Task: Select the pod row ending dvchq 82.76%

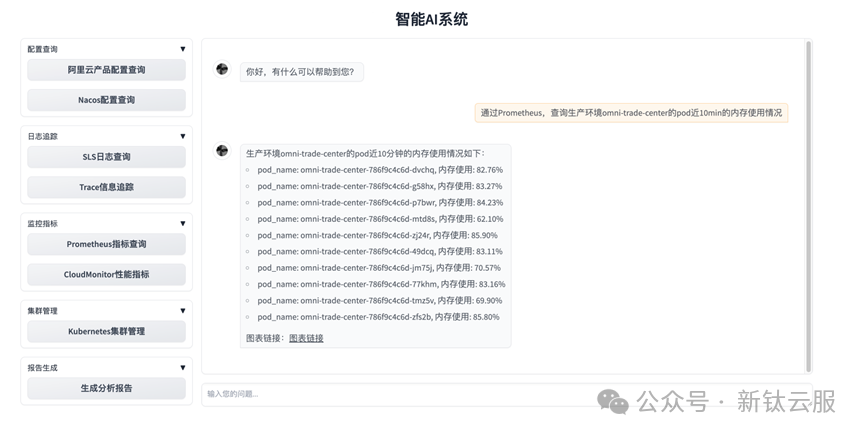Action: click(x=380, y=170)
